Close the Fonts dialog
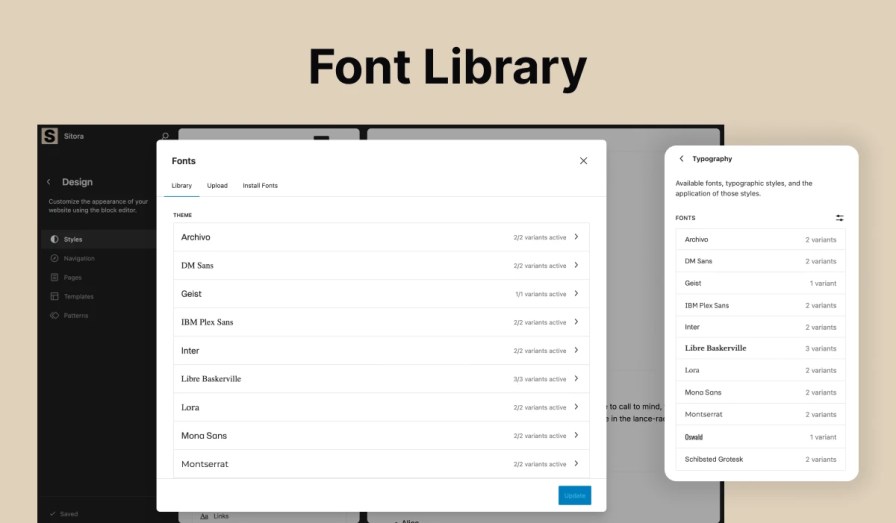 point(583,161)
